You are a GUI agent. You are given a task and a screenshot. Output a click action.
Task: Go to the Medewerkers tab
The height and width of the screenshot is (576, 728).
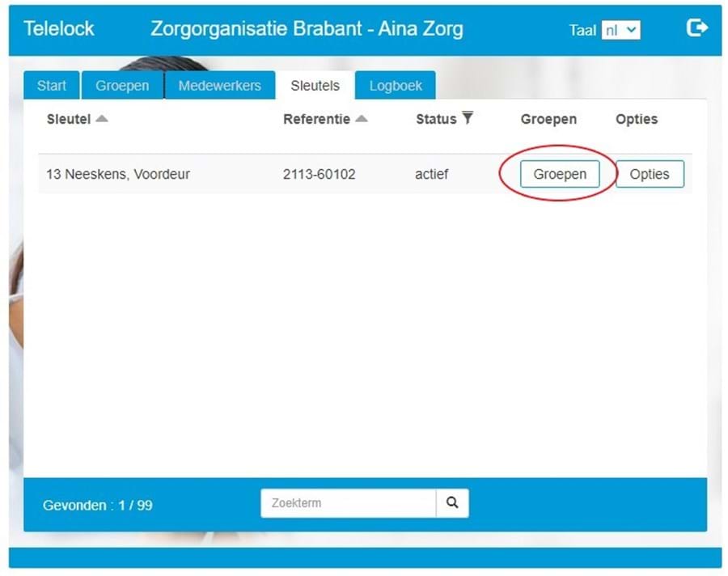point(219,86)
